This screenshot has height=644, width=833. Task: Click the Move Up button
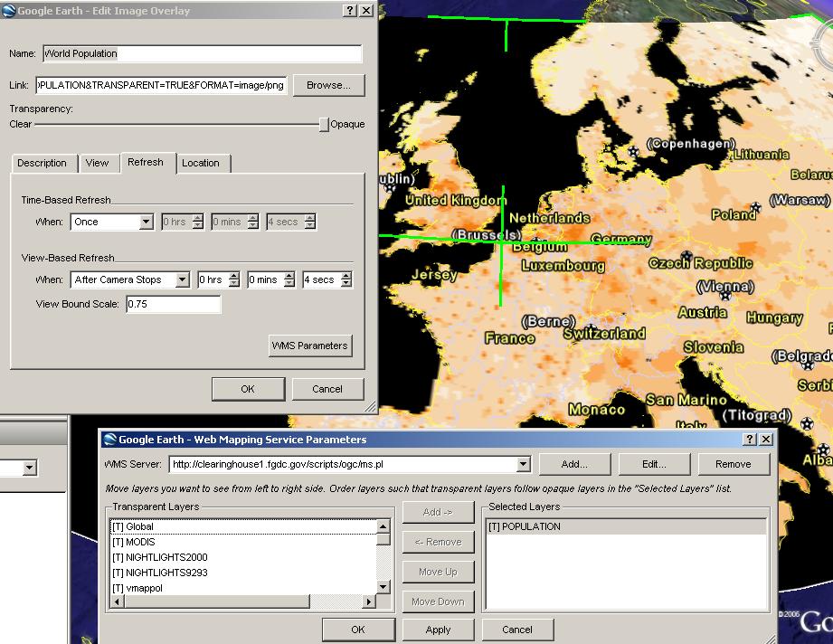[x=439, y=572]
